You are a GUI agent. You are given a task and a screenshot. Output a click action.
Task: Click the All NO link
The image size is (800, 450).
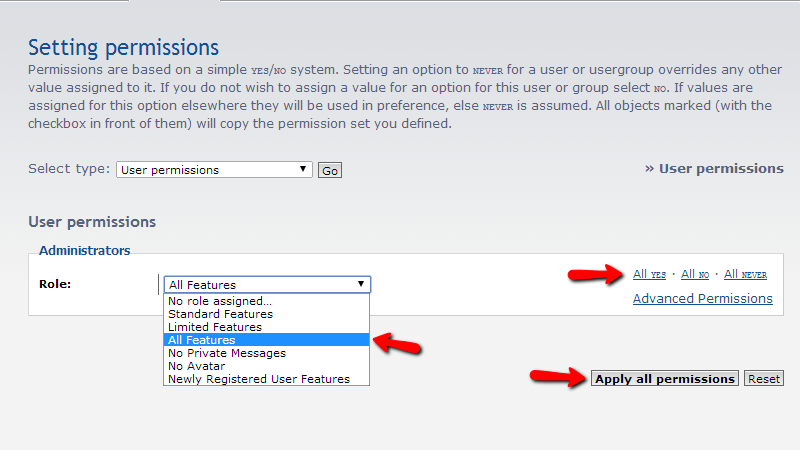[695, 274]
